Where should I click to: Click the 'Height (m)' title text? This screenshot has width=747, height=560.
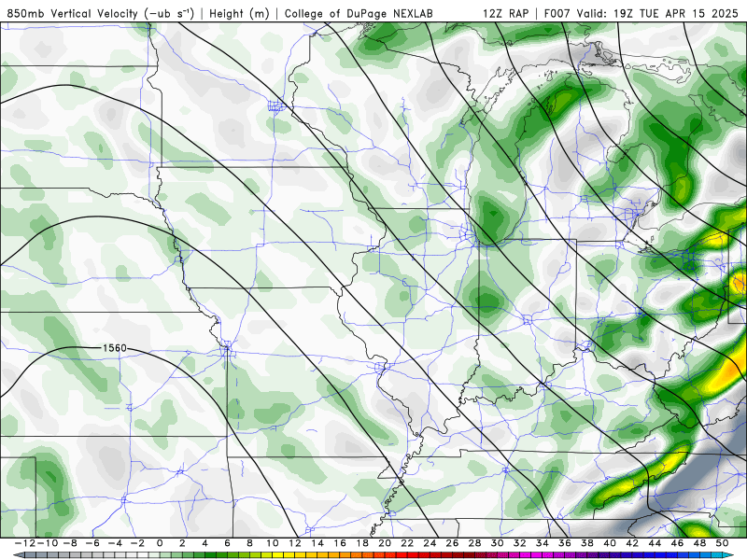239,14
